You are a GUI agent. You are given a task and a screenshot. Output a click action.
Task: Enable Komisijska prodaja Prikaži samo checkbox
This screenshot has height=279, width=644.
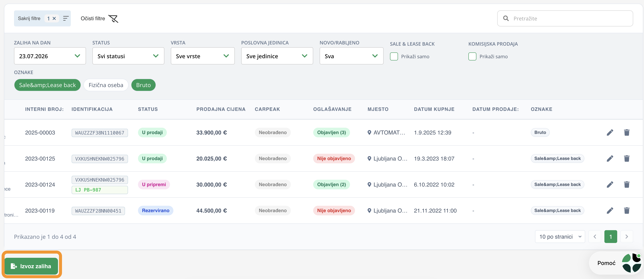[x=472, y=57]
